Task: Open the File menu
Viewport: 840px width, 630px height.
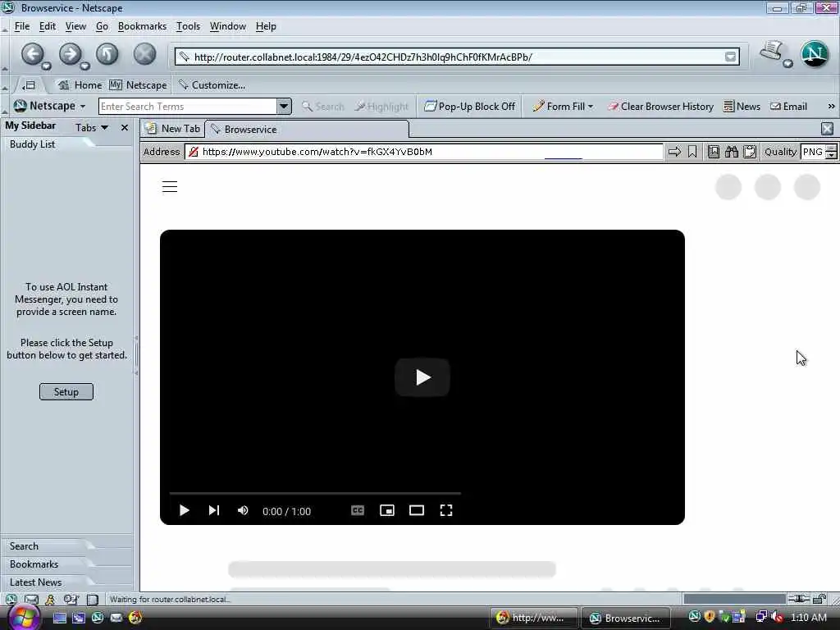Action: pyautogui.click(x=22, y=26)
